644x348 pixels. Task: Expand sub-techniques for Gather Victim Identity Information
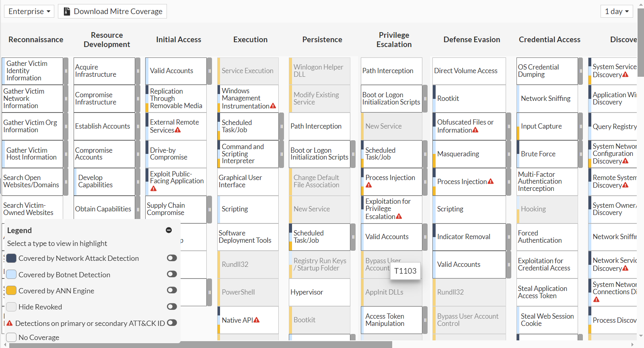tap(66, 71)
